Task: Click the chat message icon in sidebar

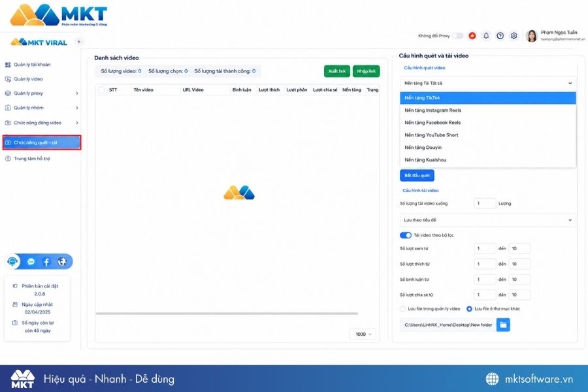Action: point(31,262)
